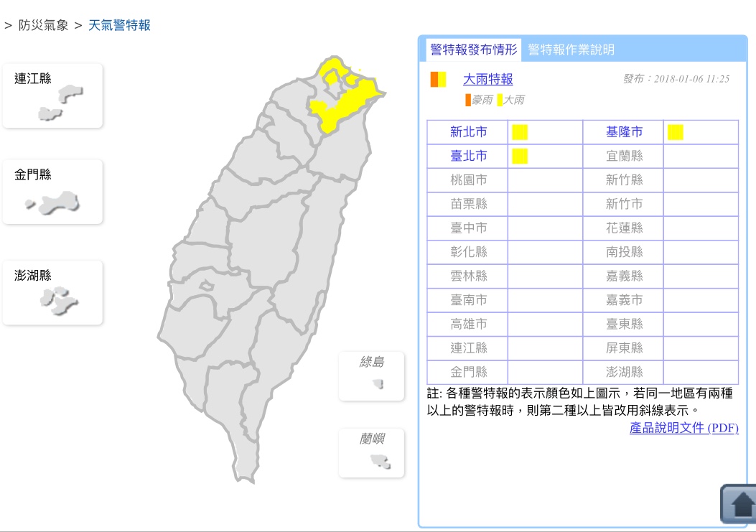Switch to the 警特報發布情形 tab
The width and height of the screenshot is (756, 532).
click(473, 50)
